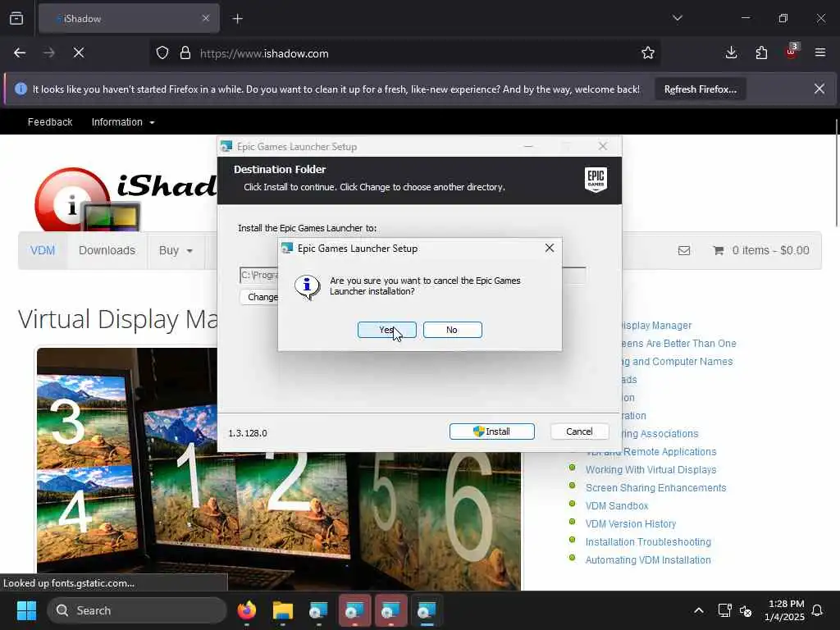Click the Install button in Epic Games Setup

pyautogui.click(x=492, y=431)
